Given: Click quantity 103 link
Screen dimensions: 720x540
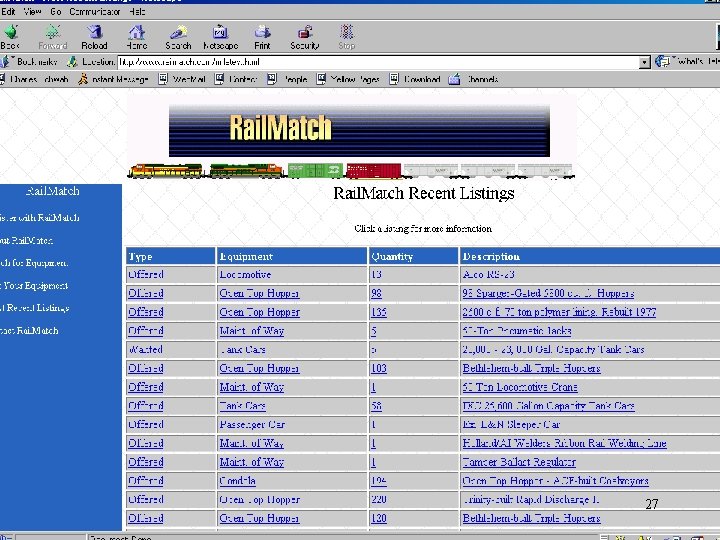Looking at the screenshot, I should 379,368.
